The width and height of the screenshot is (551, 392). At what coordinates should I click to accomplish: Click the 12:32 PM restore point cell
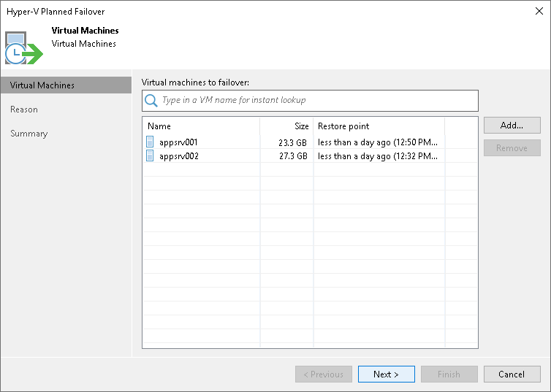378,155
